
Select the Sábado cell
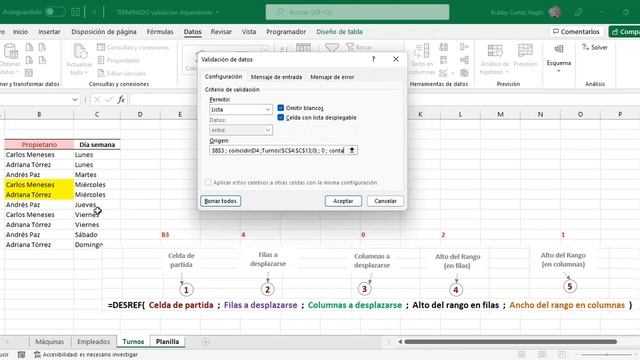click(97, 235)
